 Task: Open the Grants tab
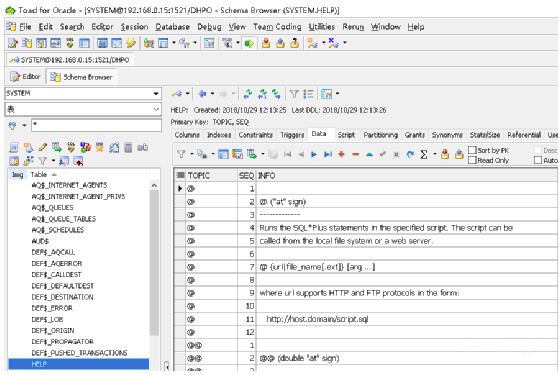(x=415, y=135)
